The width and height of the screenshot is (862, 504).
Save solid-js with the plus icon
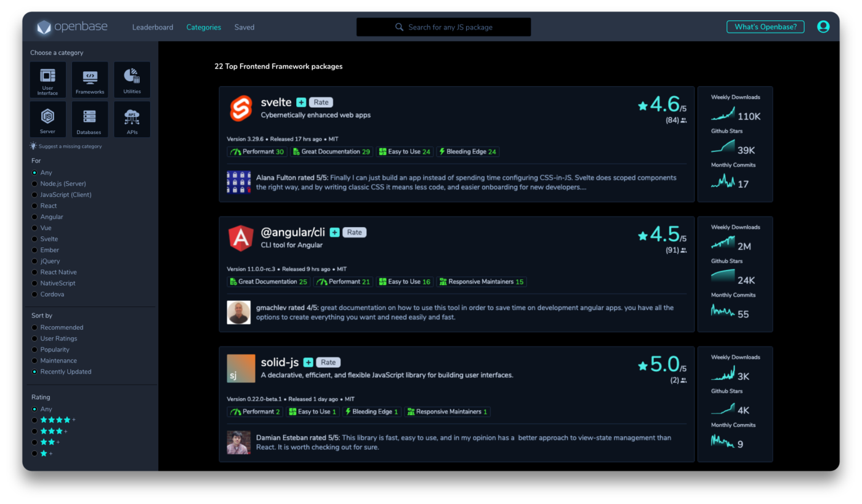pyautogui.click(x=308, y=362)
